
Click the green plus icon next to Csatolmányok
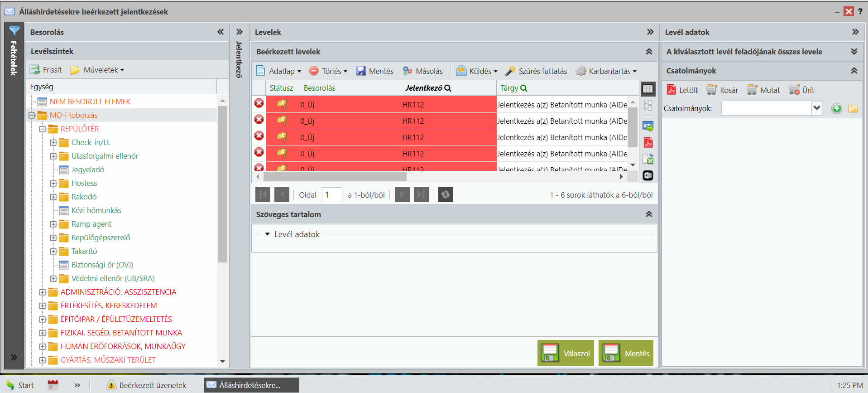click(x=836, y=108)
